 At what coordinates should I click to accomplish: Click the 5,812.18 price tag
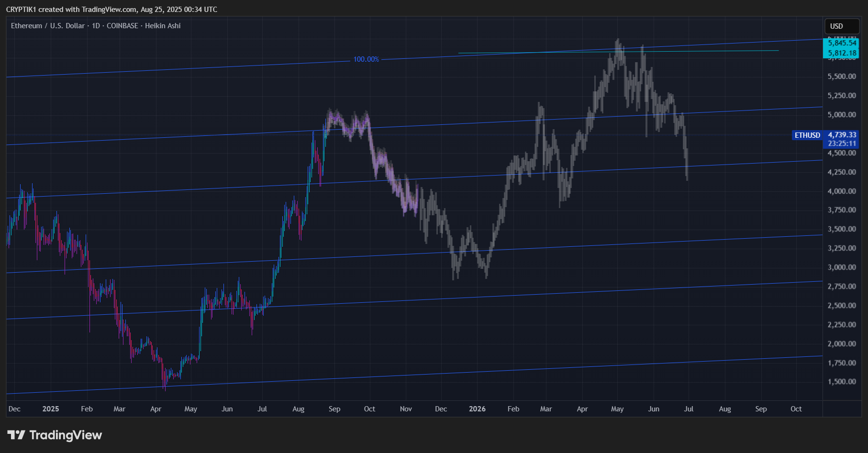click(x=842, y=53)
